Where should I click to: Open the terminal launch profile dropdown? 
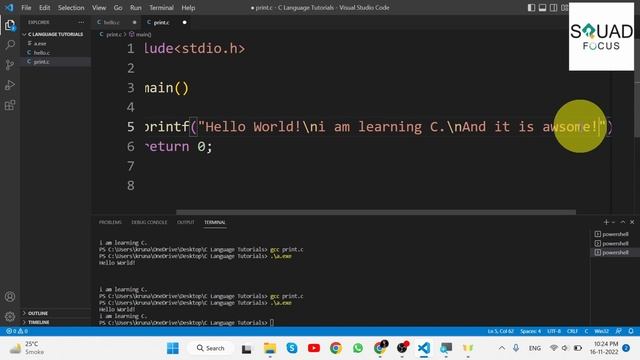click(613, 222)
